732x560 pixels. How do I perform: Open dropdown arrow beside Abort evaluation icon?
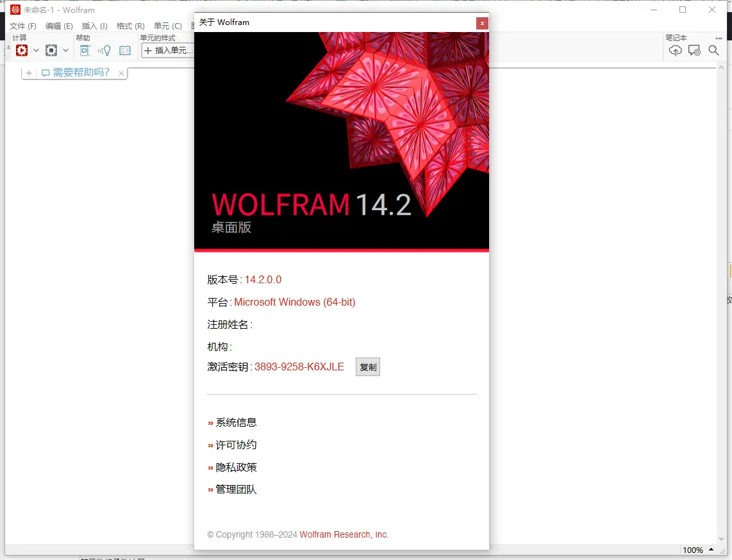[x=66, y=51]
